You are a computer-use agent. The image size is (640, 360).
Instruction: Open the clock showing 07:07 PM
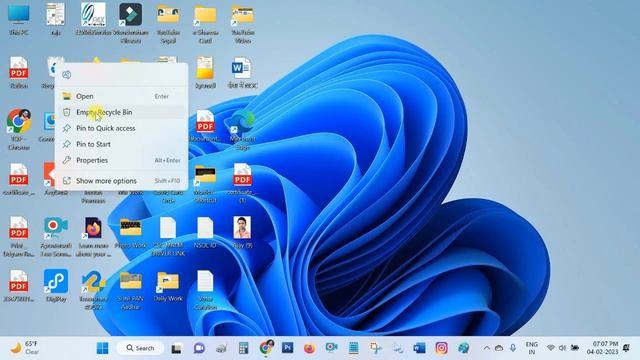pyautogui.click(x=602, y=348)
